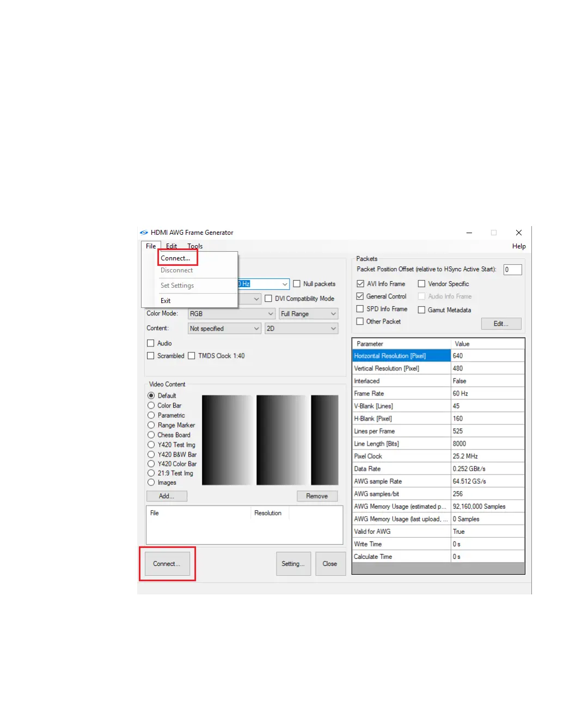Click the Lines per Frame row
Image resolution: width=588 pixels, height=706 pixels.
[438, 431]
